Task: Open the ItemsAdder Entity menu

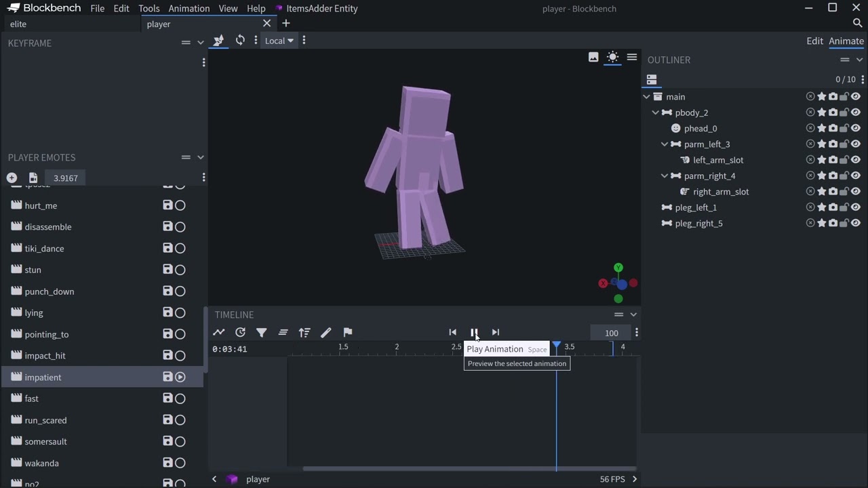Action: click(316, 8)
